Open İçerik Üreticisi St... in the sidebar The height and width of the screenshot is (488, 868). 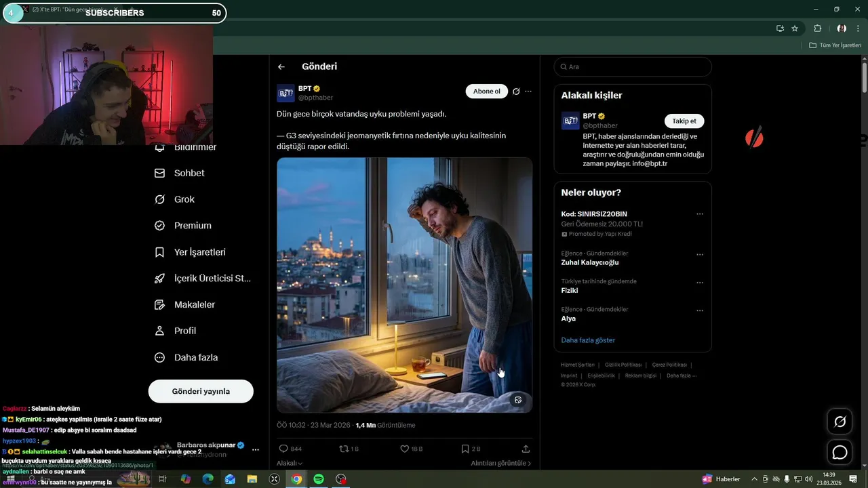[203, 278]
